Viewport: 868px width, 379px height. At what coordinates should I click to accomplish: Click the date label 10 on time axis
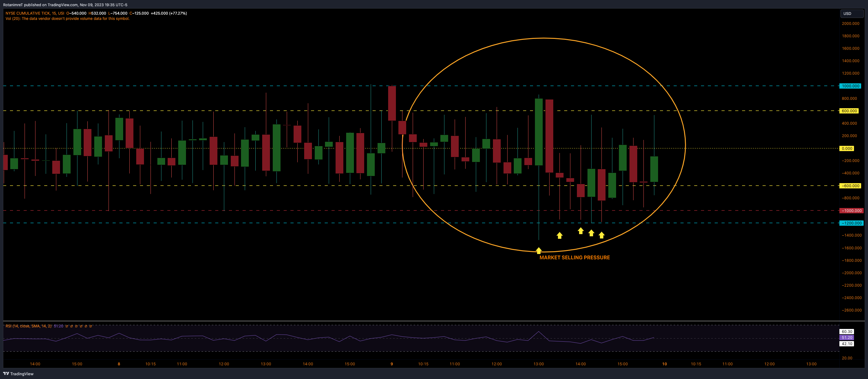665,364
